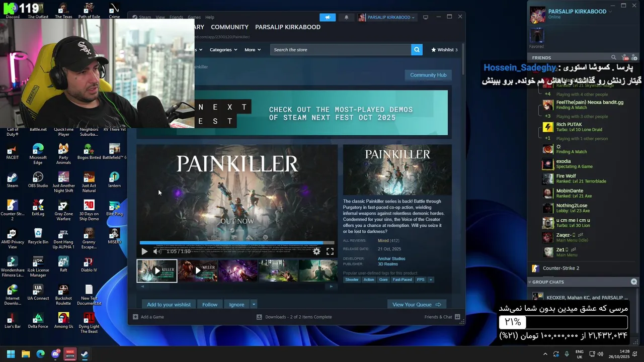Search friends in the friends list
Image resolution: width=644 pixels, height=362 pixels.
point(613,57)
